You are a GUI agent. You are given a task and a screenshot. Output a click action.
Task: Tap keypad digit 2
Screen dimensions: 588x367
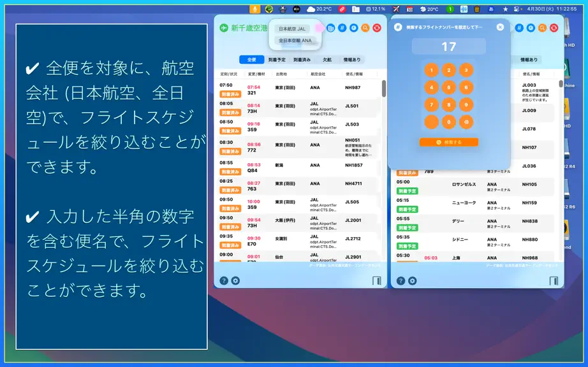[449, 70]
